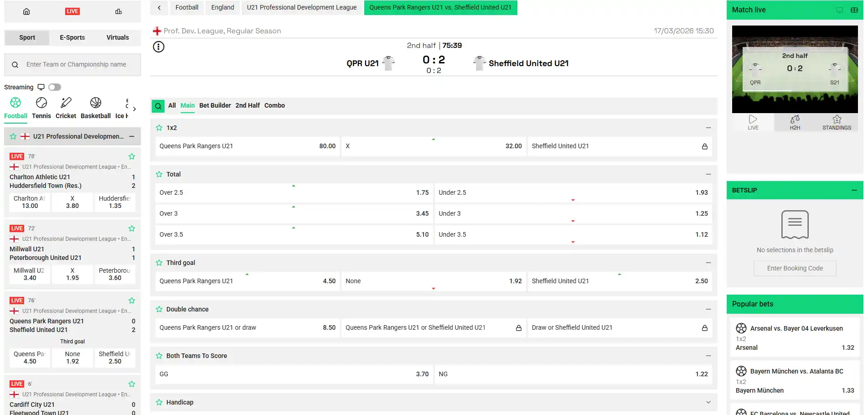Toggle the Streaming switch

coord(55,87)
